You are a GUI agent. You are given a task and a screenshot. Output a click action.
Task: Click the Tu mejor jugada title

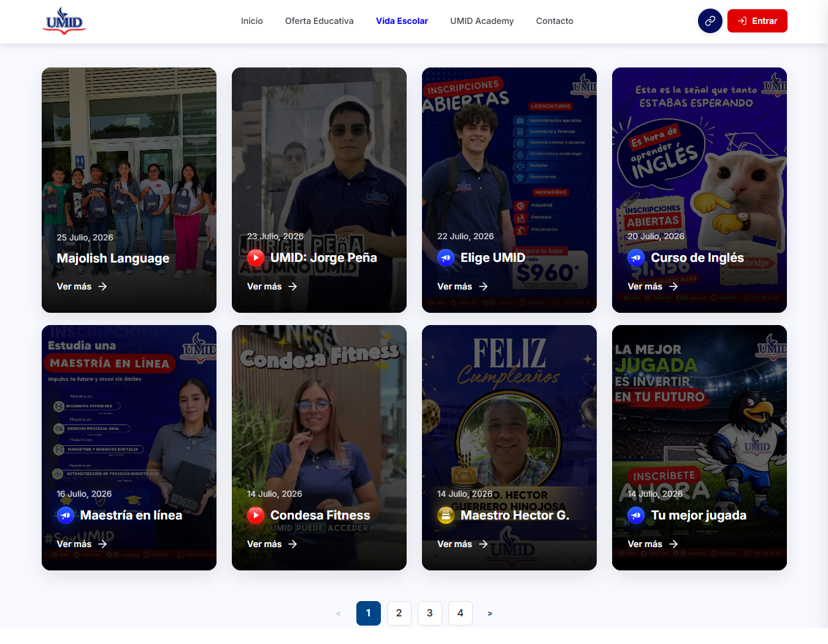(699, 515)
